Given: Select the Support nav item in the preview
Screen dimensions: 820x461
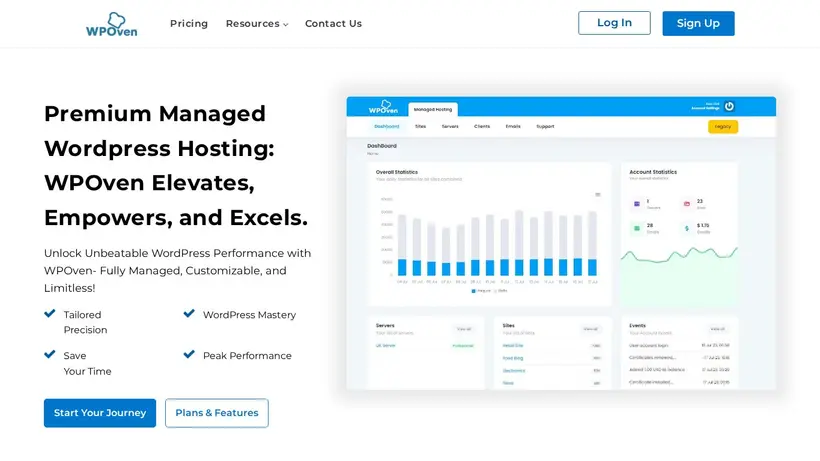Looking at the screenshot, I should pyautogui.click(x=545, y=126).
